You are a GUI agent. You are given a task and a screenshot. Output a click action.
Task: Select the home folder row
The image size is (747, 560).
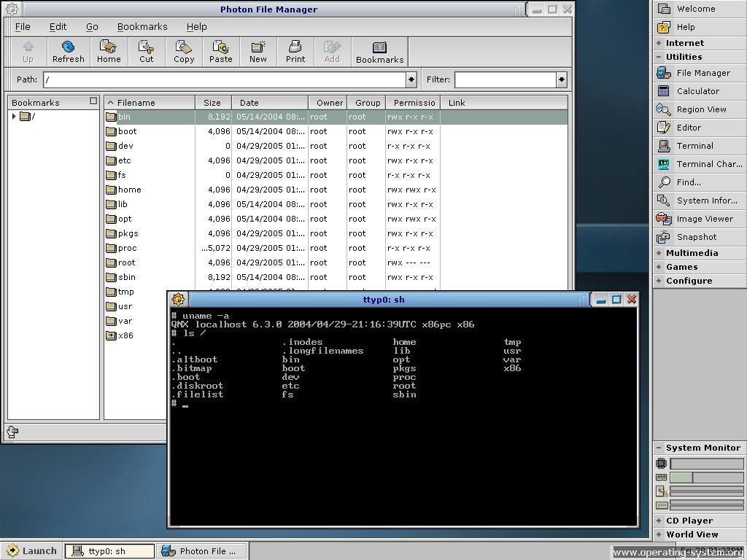click(336, 190)
